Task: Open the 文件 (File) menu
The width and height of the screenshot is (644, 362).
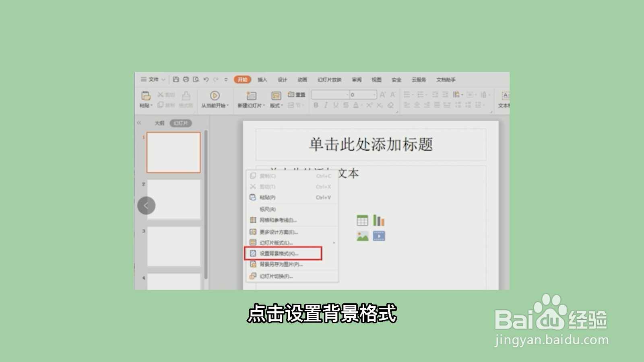Action: [x=153, y=80]
